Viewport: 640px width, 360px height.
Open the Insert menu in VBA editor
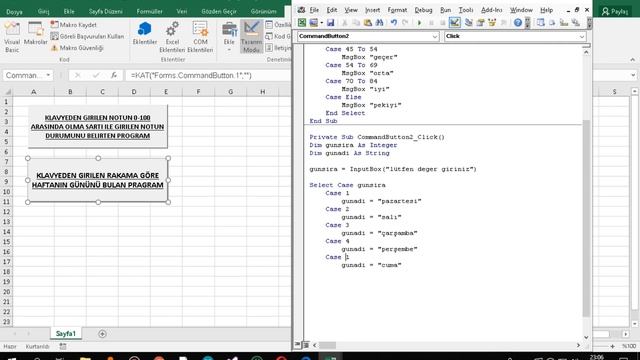(x=372, y=10)
